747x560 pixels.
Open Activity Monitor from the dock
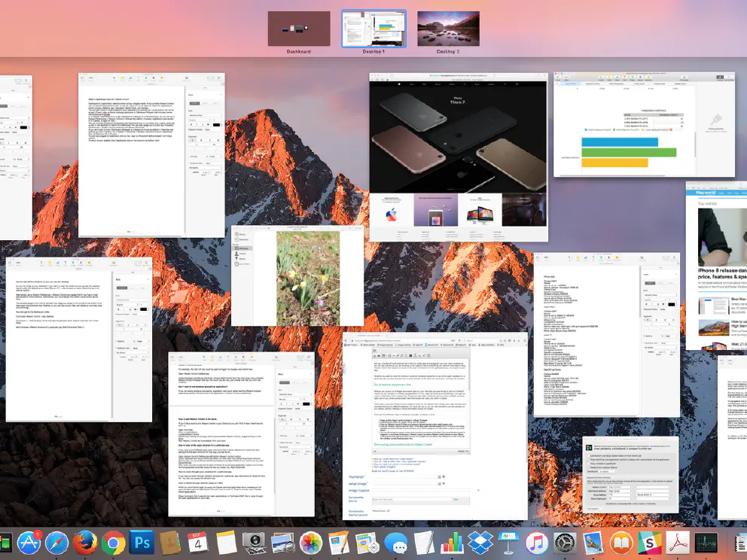click(706, 543)
